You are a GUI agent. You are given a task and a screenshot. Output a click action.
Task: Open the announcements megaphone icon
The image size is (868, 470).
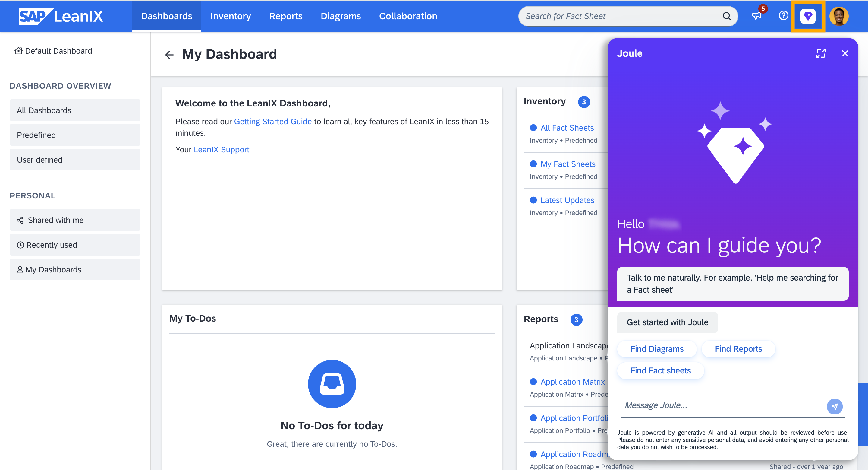point(756,16)
